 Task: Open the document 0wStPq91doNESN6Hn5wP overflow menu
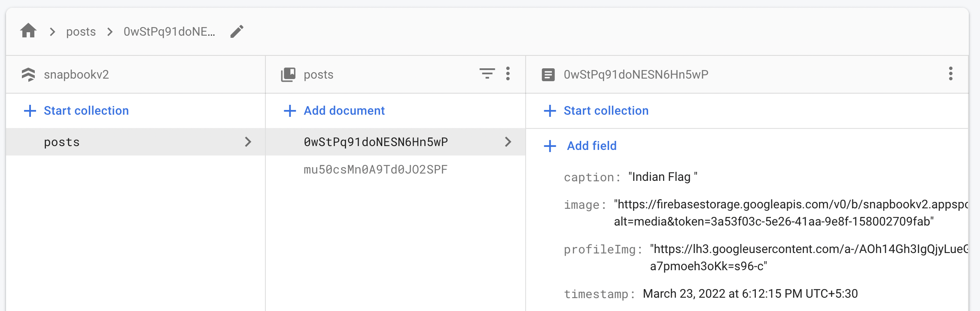pos(951,74)
